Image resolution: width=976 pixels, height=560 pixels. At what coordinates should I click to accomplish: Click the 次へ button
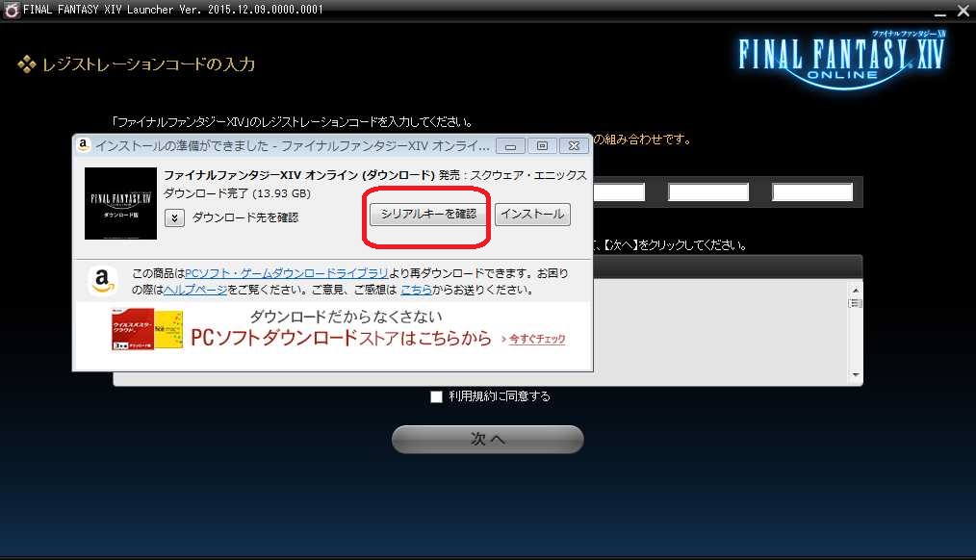point(487,440)
